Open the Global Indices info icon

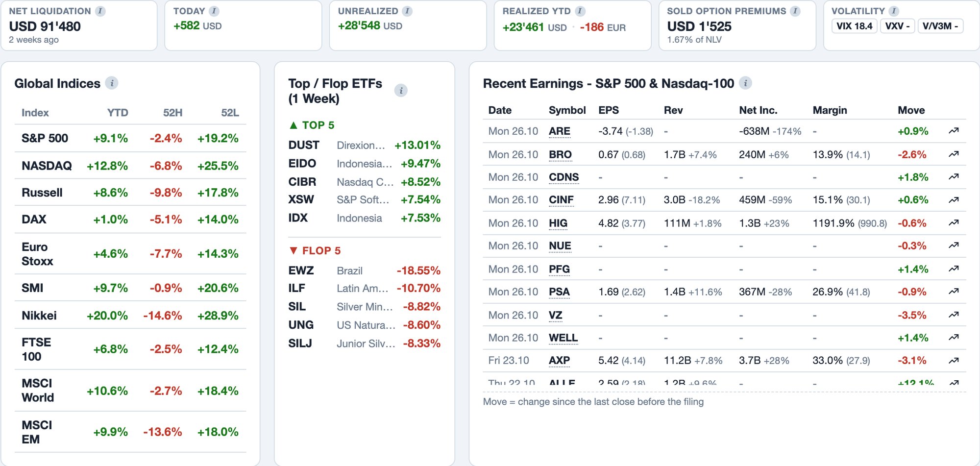click(x=112, y=83)
